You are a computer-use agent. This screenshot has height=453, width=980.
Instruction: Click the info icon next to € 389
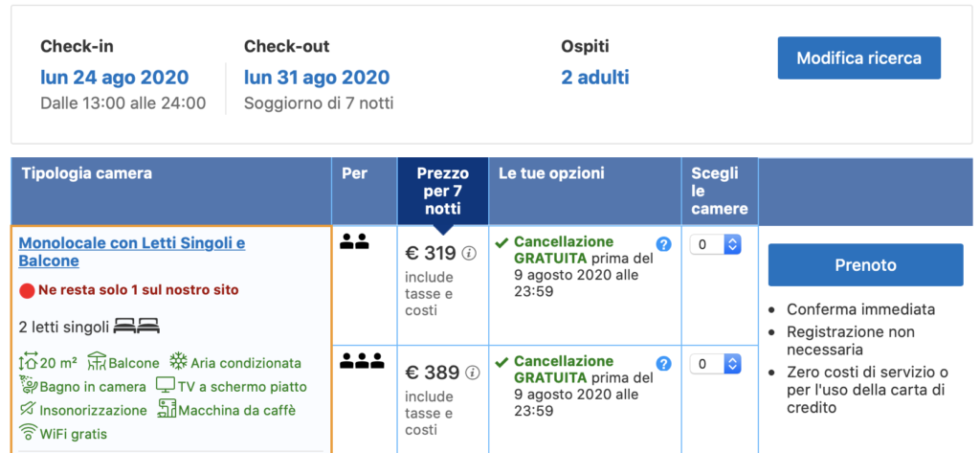469,373
